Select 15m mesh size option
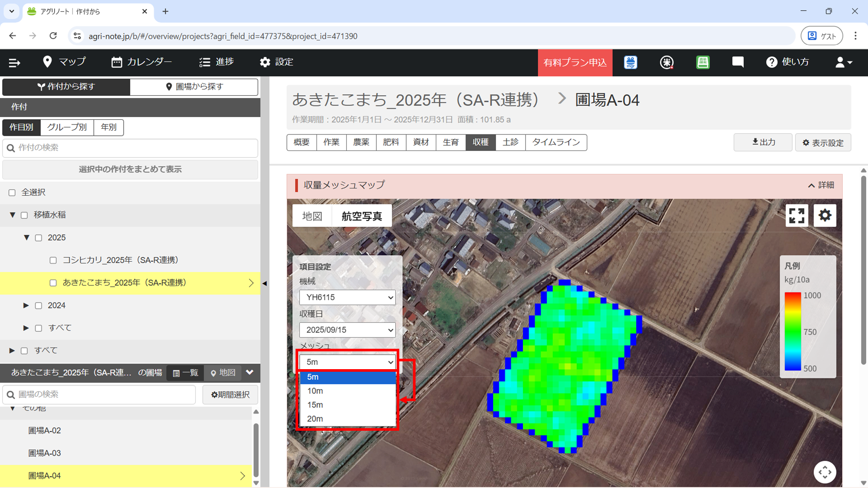The height and width of the screenshot is (488, 868). pos(348,405)
